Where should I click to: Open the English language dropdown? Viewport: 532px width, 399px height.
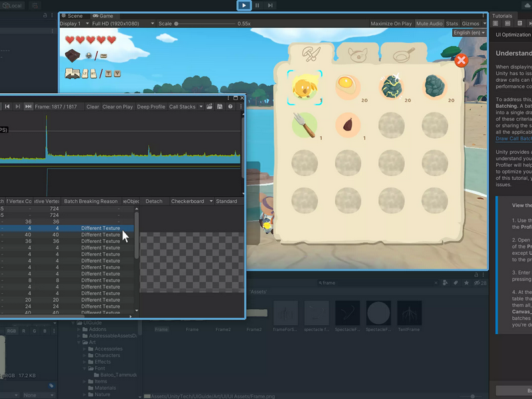tap(469, 33)
